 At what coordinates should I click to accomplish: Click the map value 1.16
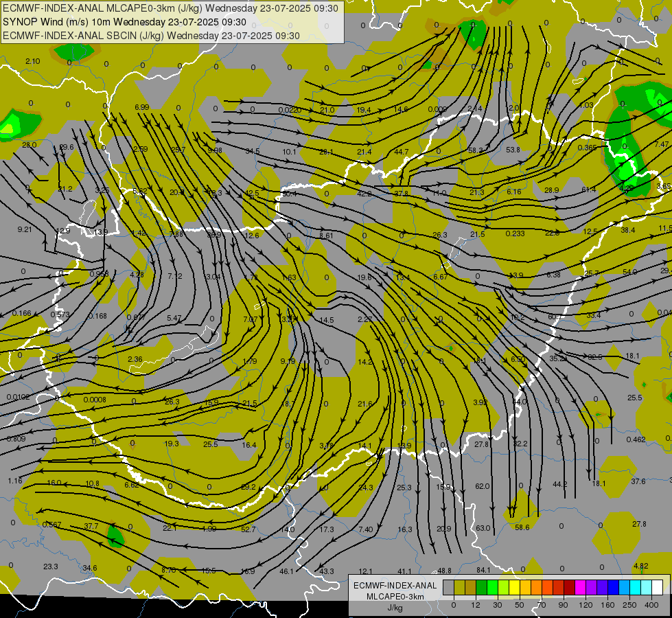(15, 481)
